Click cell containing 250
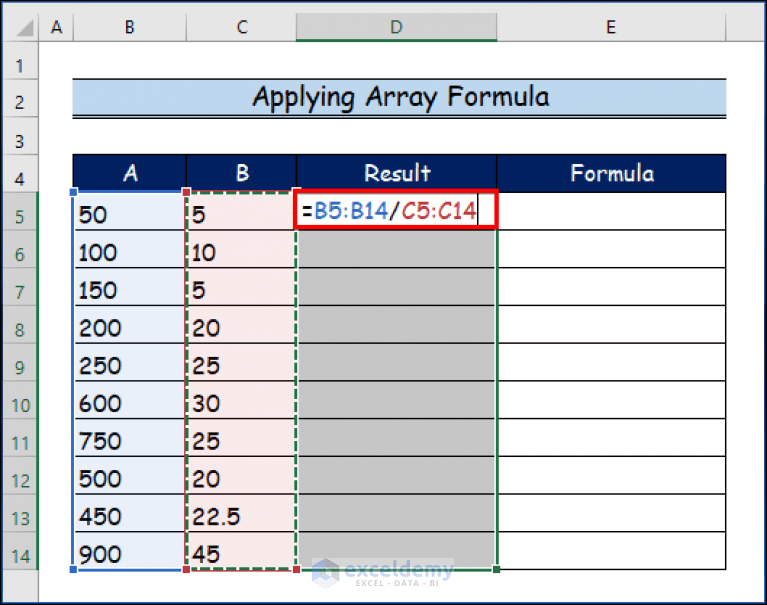Image resolution: width=767 pixels, height=605 pixels. tap(130, 362)
